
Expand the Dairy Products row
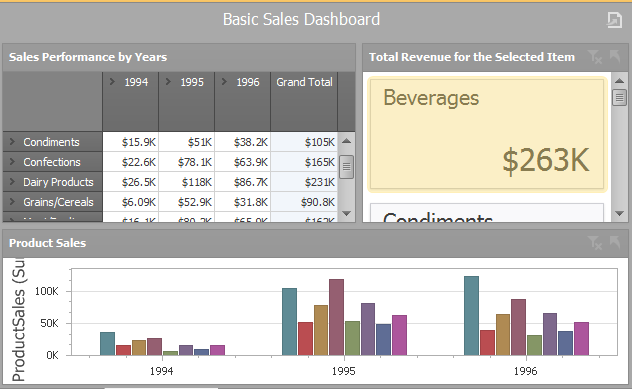12,182
